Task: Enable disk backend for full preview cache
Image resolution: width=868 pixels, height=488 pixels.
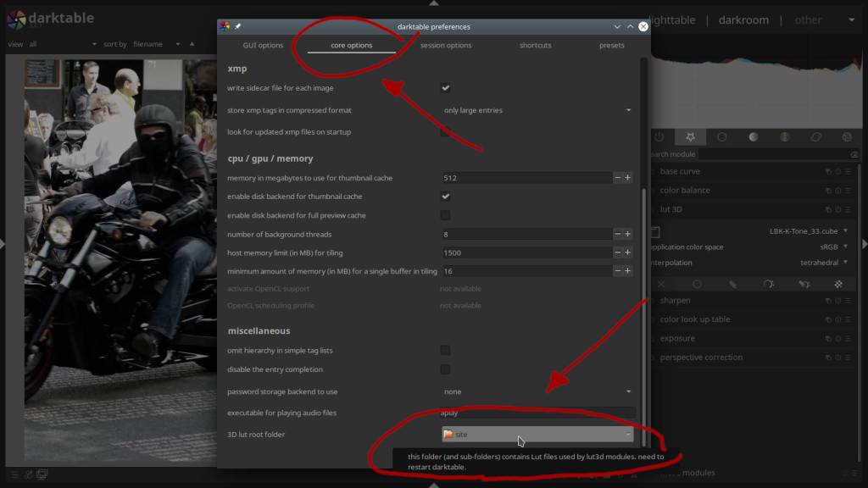Action: [x=446, y=215]
